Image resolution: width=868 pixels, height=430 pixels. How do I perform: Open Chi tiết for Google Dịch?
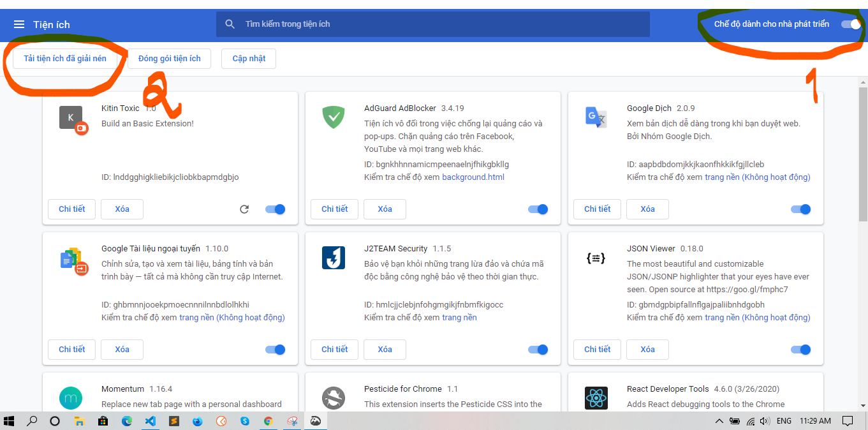tap(597, 209)
